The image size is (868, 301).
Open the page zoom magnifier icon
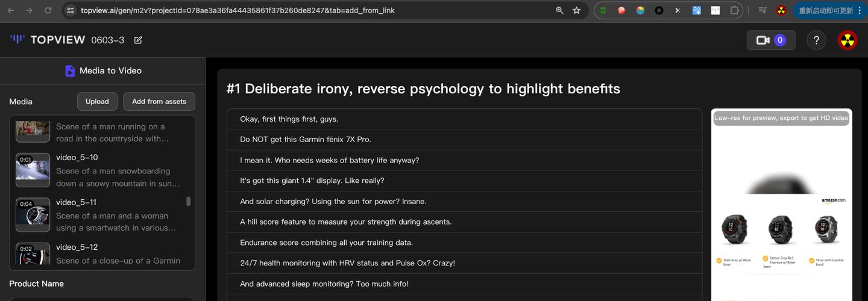pos(559,10)
